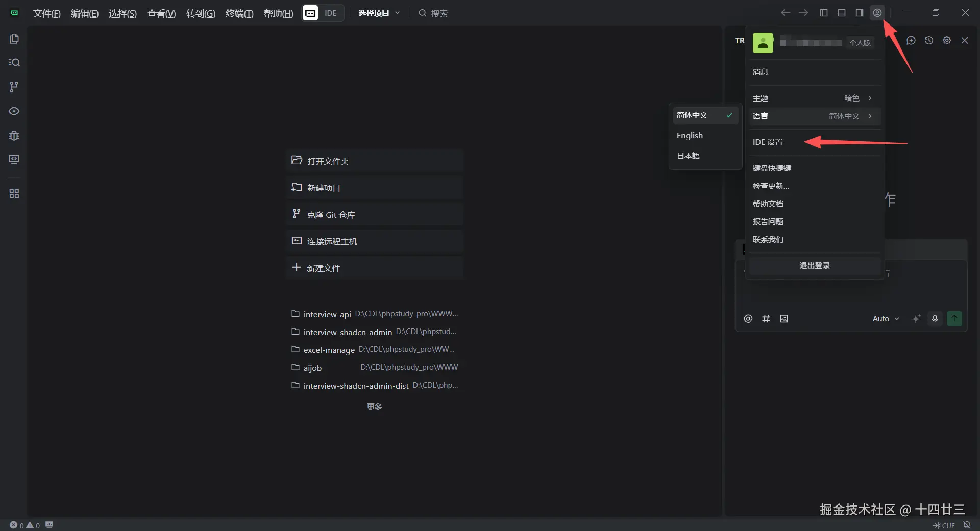
Task: Toggle the primary left sidebar layout icon
Action: click(824, 13)
